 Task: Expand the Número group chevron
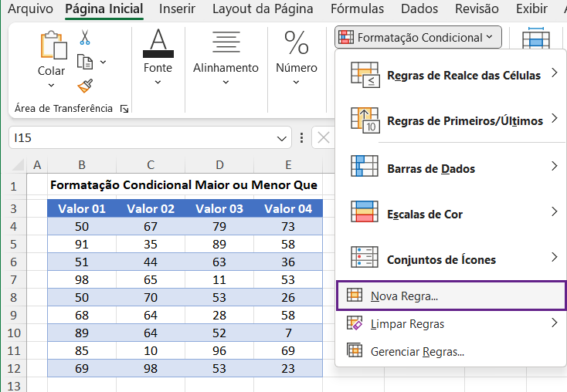point(296,83)
